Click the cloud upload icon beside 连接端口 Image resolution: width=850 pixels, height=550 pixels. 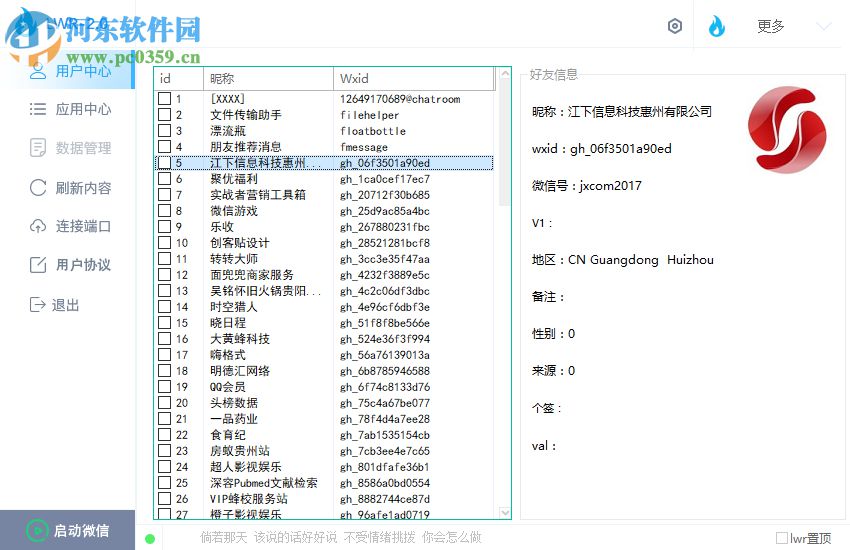(x=38, y=226)
